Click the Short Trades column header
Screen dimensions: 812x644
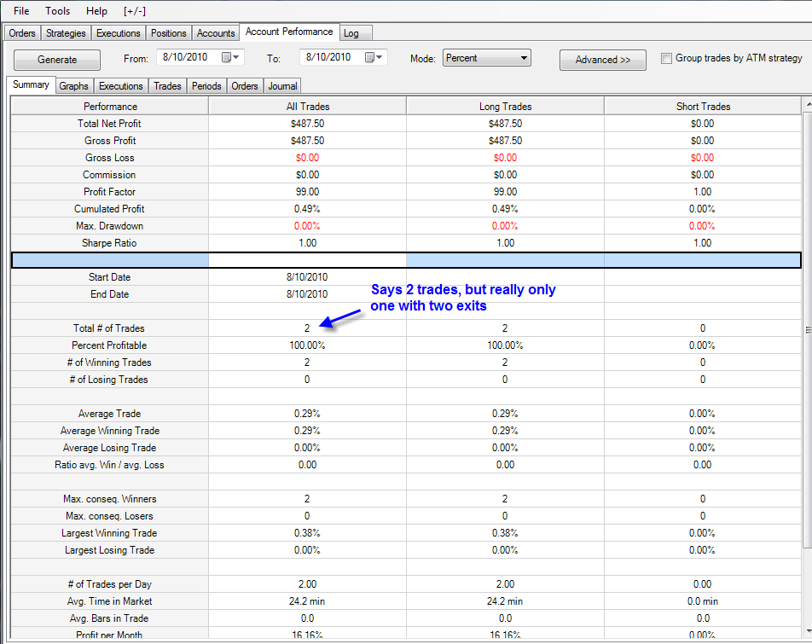coord(703,106)
